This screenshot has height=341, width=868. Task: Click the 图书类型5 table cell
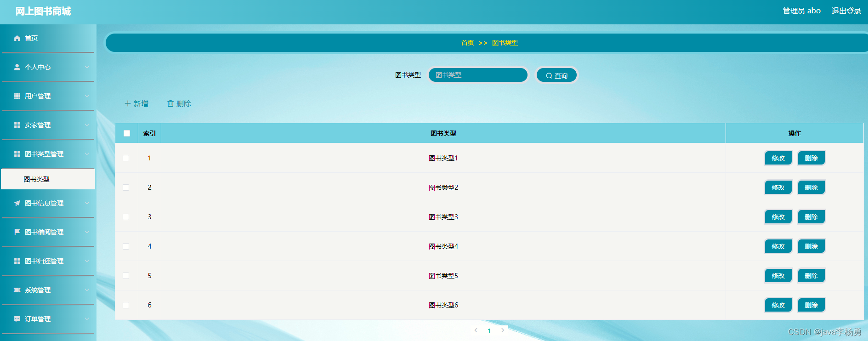[x=443, y=276]
